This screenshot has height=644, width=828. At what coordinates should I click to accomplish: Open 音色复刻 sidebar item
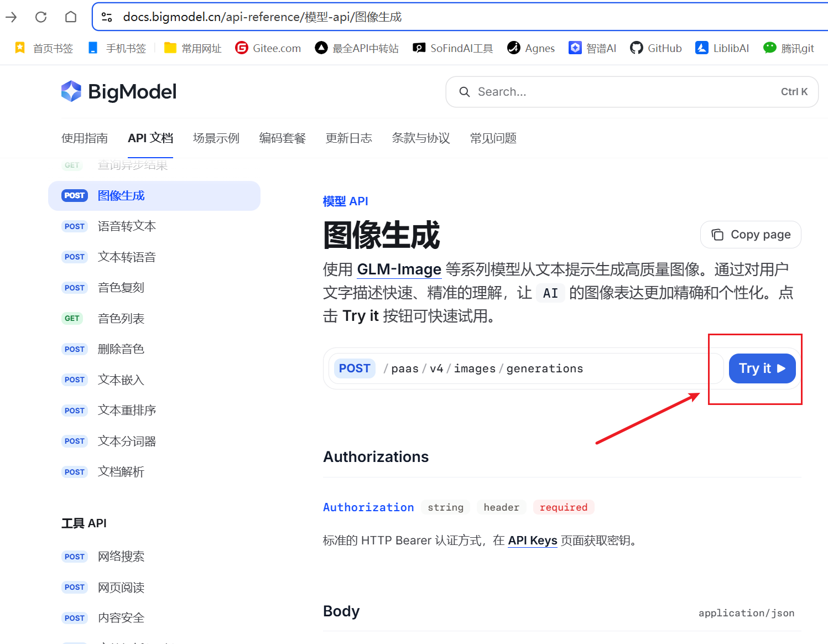154,288
